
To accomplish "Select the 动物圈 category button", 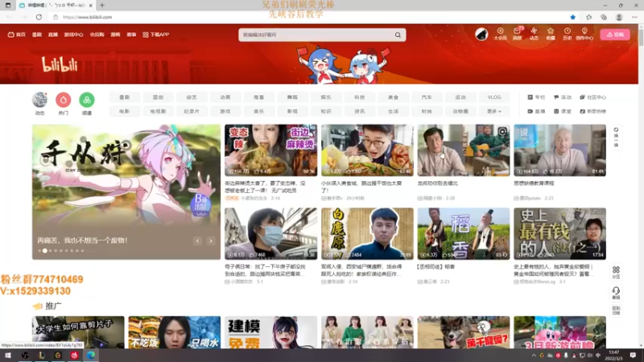I will coord(460,111).
